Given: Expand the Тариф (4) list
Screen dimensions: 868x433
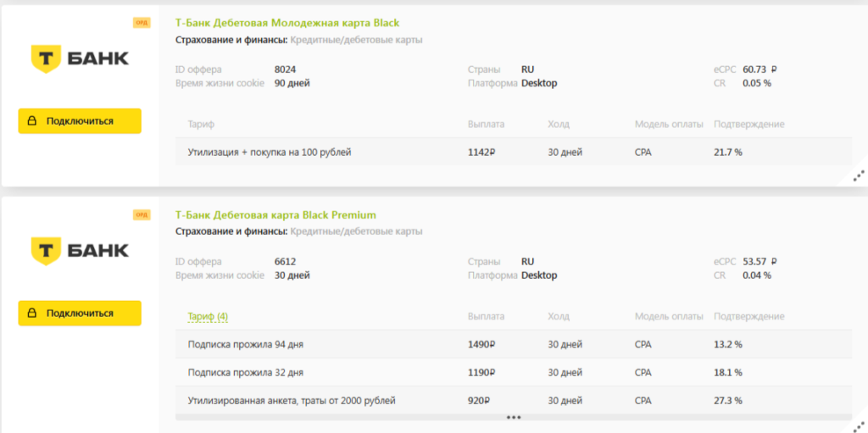Looking at the screenshot, I should click(207, 317).
